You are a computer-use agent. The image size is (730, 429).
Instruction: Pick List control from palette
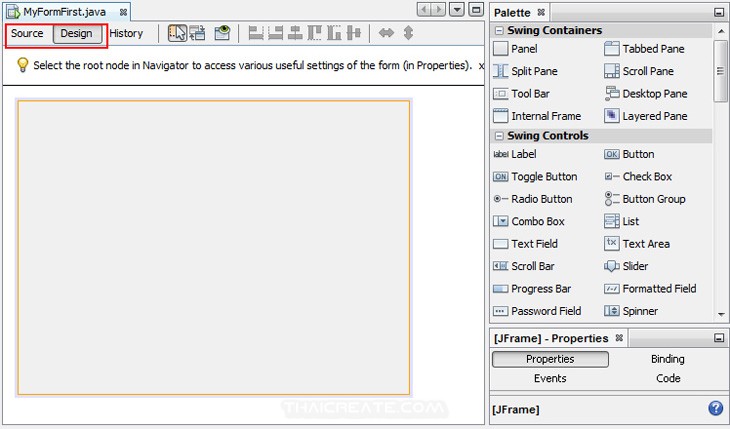[622, 221]
